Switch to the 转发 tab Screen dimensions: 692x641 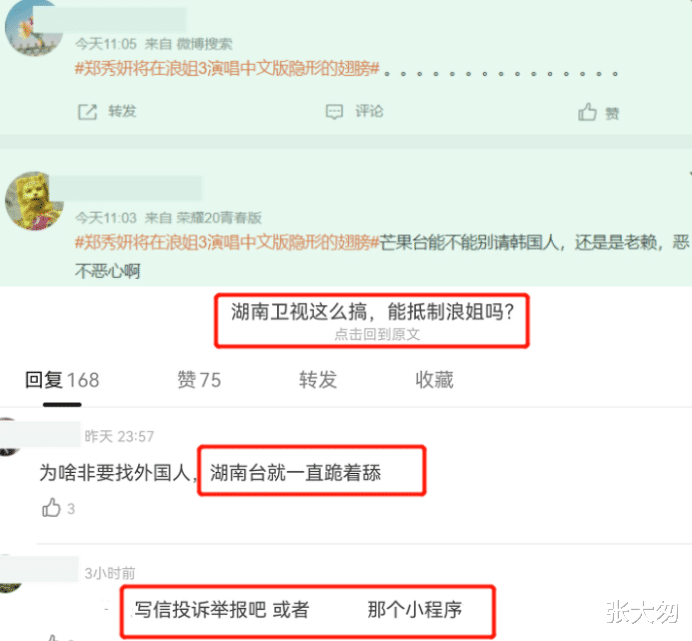318,380
